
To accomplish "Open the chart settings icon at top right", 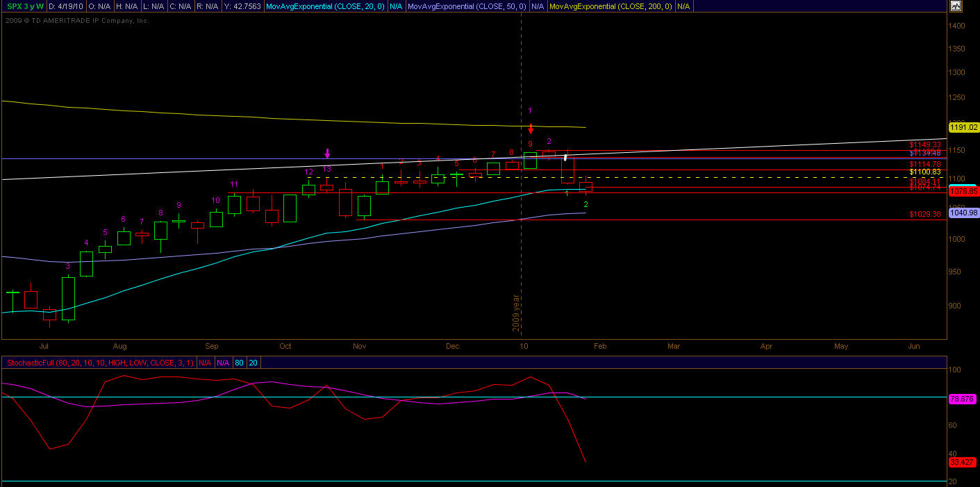I will pyautogui.click(x=956, y=6).
